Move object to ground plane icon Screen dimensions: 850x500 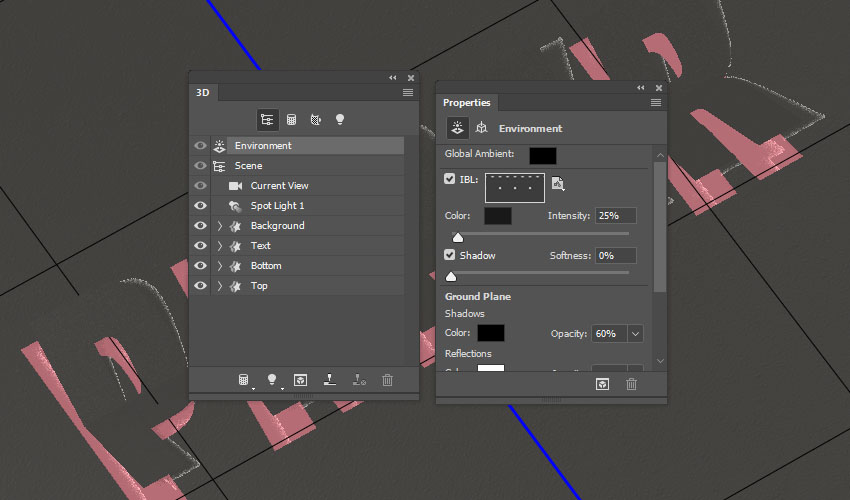coord(329,380)
